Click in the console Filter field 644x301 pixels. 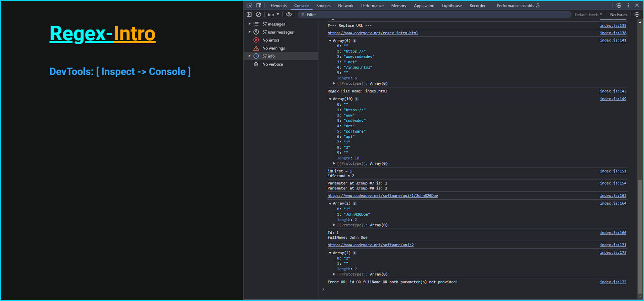point(436,15)
